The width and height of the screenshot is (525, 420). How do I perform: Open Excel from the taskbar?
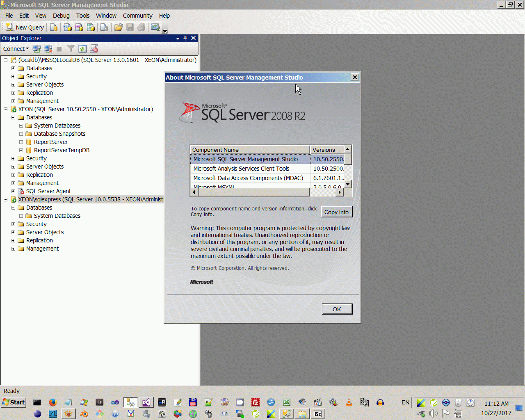pyautogui.click(x=287, y=402)
